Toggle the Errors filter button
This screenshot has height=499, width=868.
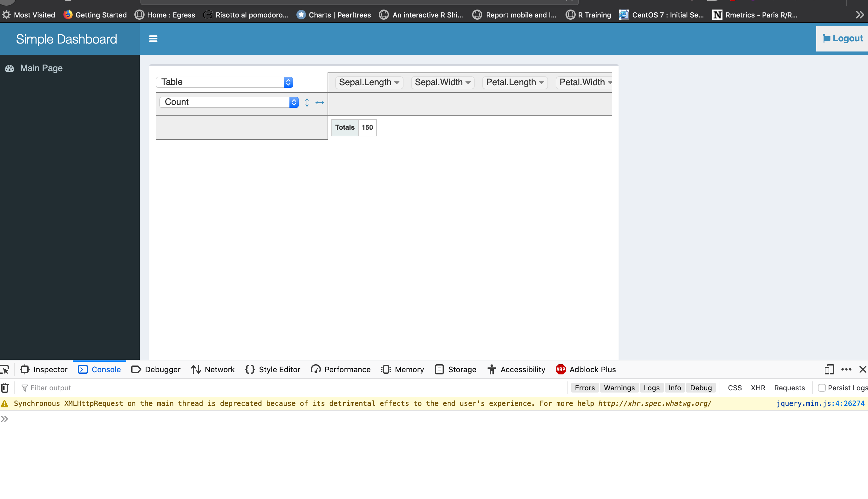point(584,388)
